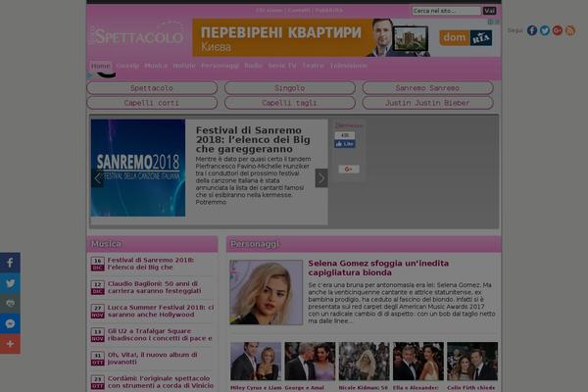Open the Televisione menu item
This screenshot has height=392, width=588.
348,66
